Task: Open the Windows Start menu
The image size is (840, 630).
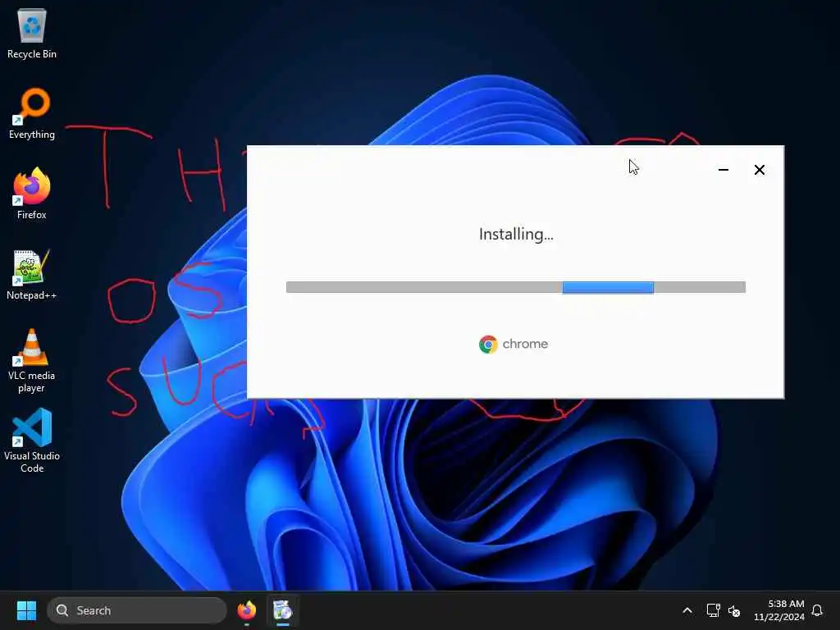Action: coord(26,610)
